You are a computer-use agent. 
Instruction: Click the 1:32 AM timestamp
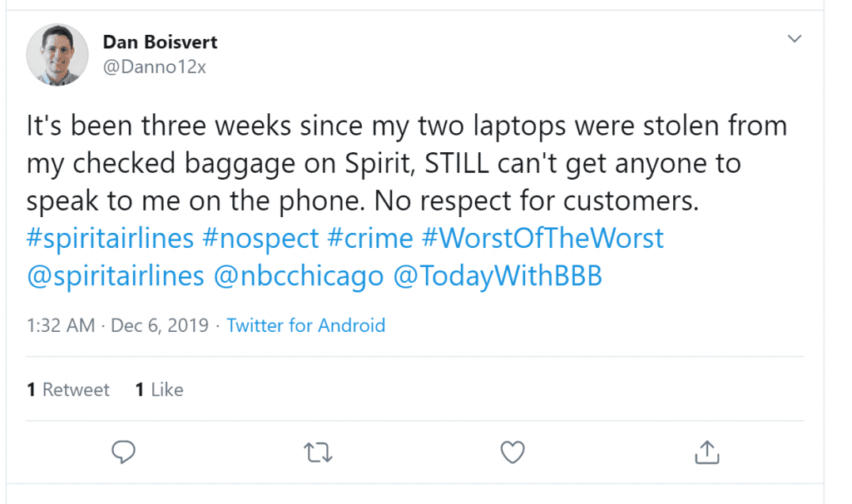coord(60,325)
